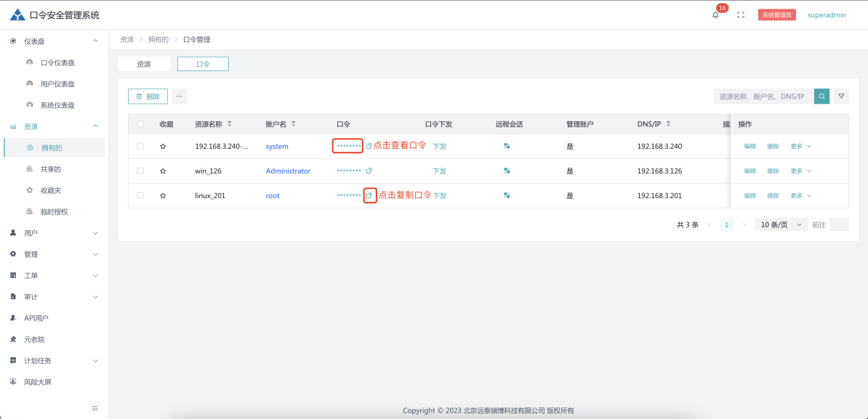Expand 更多 menu for system row
This screenshot has height=419, width=868.
tap(800, 146)
